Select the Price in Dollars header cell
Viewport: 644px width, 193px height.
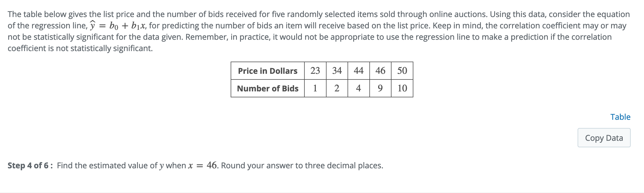pos(268,71)
